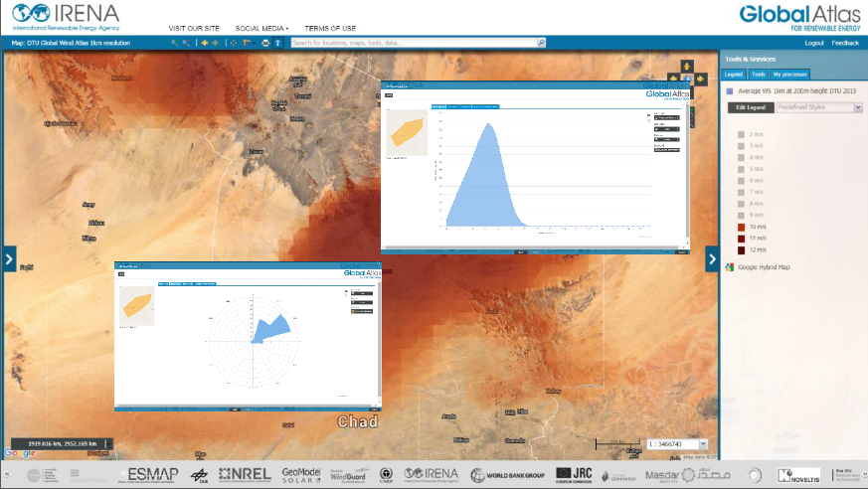The width and height of the screenshot is (868, 489).
Task: Click the Logout link
Action: 814,43
